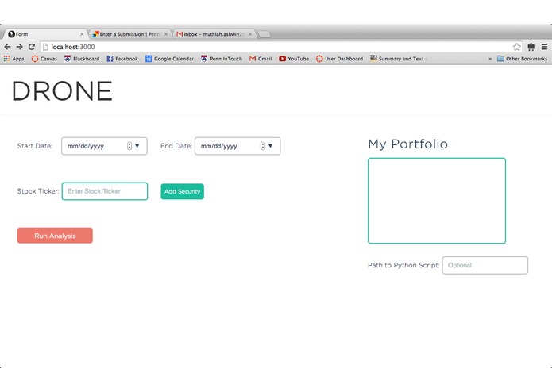Screen dimensions: 552x392
Task: Switch to the Enter a Submission tab
Action: [x=129, y=34]
